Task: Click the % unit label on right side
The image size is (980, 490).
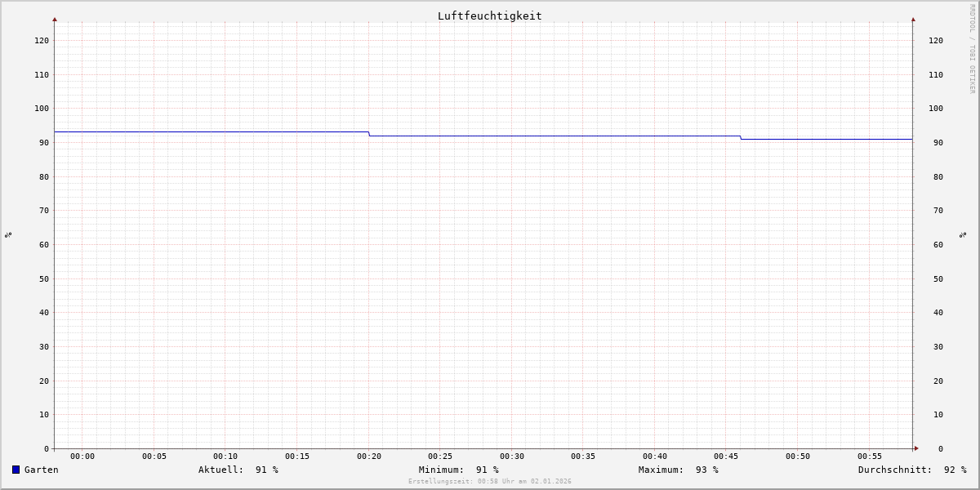Action: pos(963,234)
